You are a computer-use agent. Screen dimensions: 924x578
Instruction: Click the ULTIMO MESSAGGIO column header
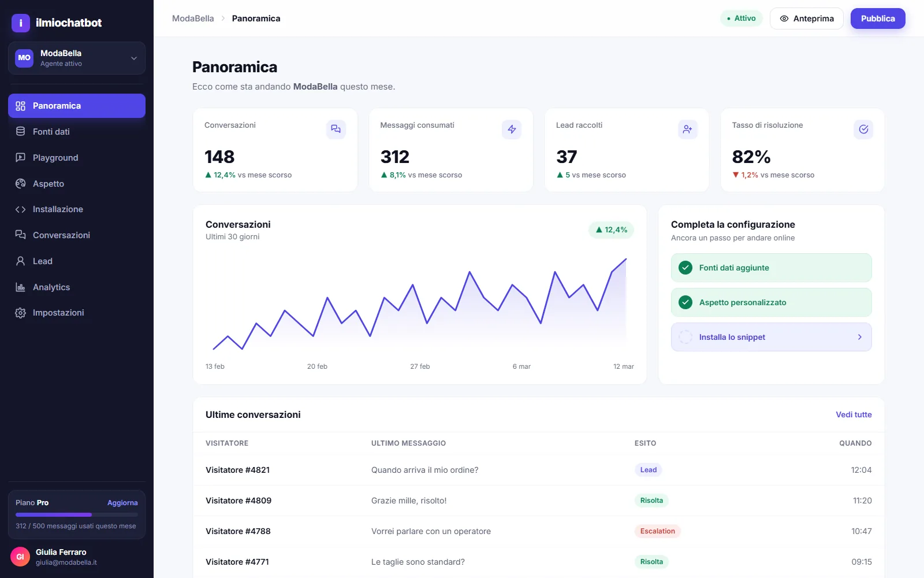408,443
